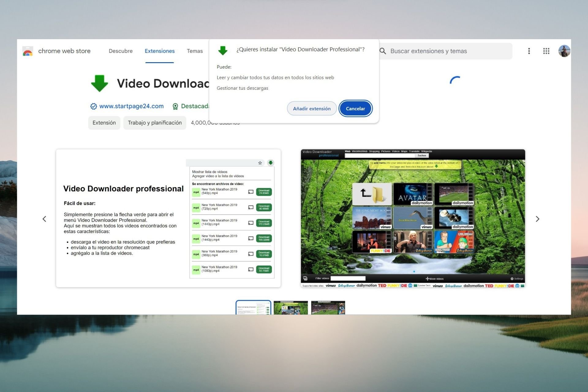Image resolution: width=588 pixels, height=392 pixels.
Task: Click the Download 40.98MB button for 720p
Action: click(264, 207)
